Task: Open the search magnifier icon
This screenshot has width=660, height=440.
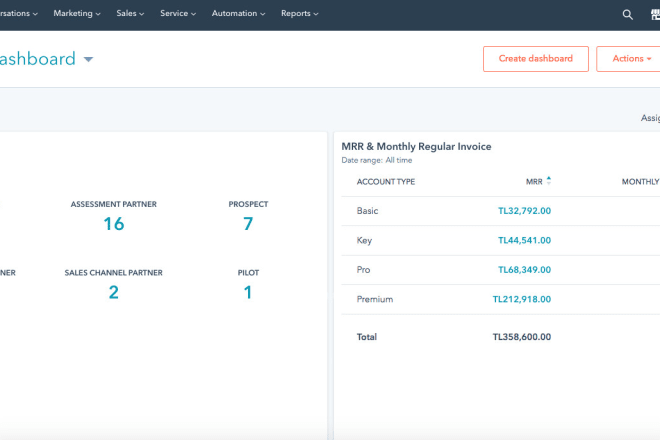Action: click(628, 15)
